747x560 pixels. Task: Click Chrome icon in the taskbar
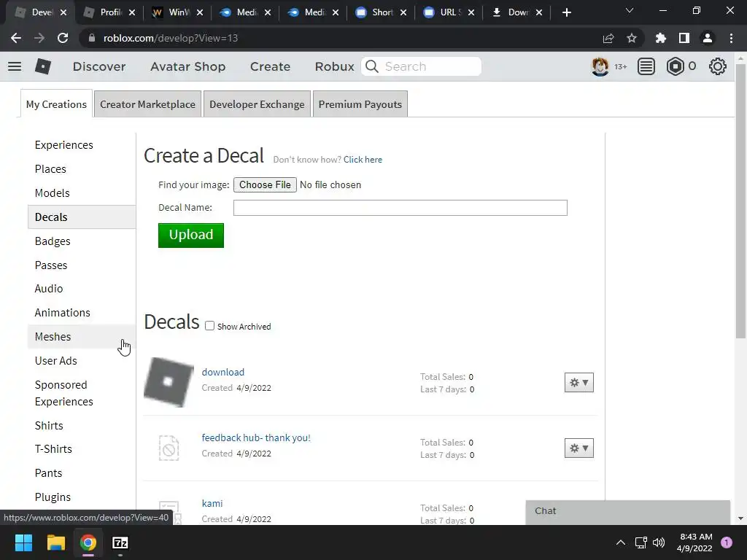click(x=88, y=542)
